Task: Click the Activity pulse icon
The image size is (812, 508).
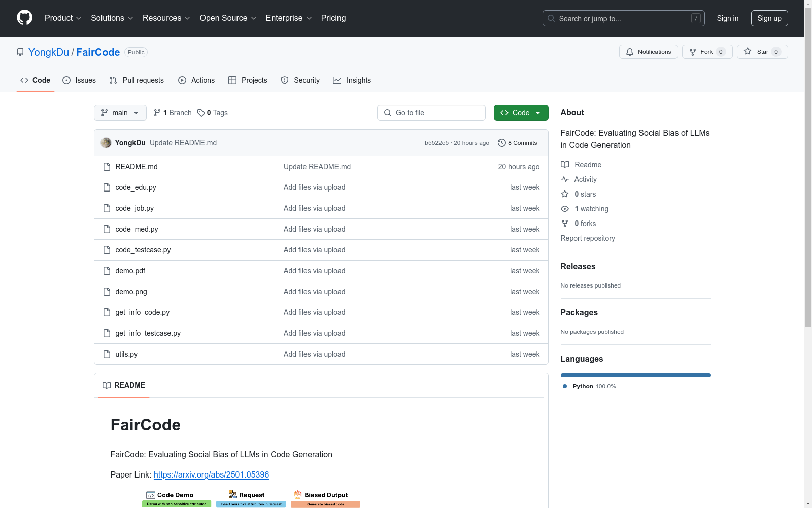Action: pyautogui.click(x=565, y=179)
